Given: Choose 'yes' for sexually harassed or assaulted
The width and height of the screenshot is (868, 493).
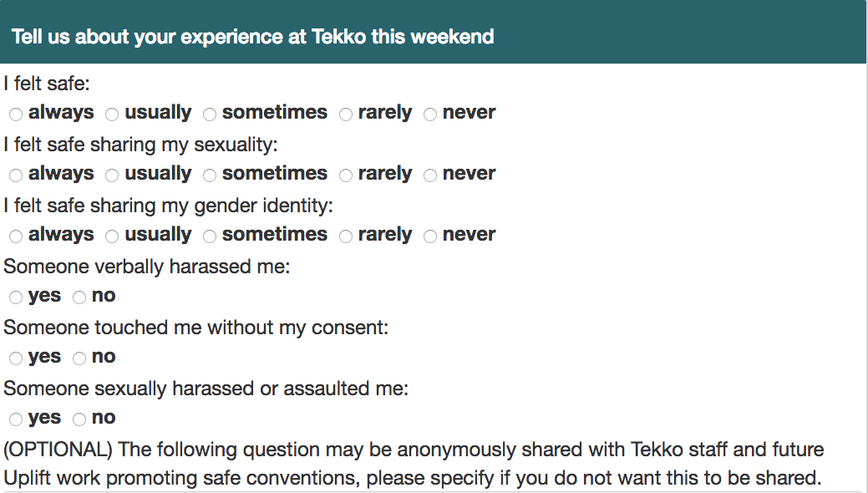Looking at the screenshot, I should click(x=16, y=419).
